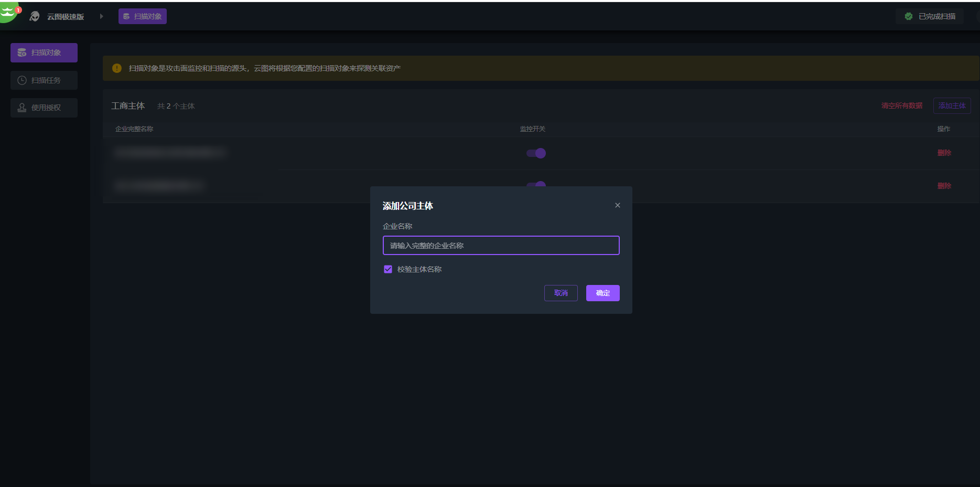Click the 云图极速版 logo icon
This screenshot has width=980, height=487.
pos(35,17)
